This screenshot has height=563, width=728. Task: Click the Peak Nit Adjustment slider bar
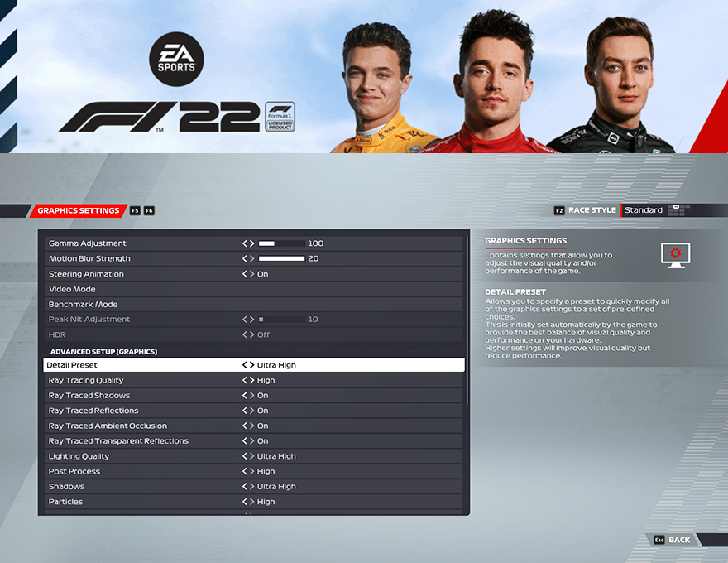pyautogui.click(x=282, y=319)
